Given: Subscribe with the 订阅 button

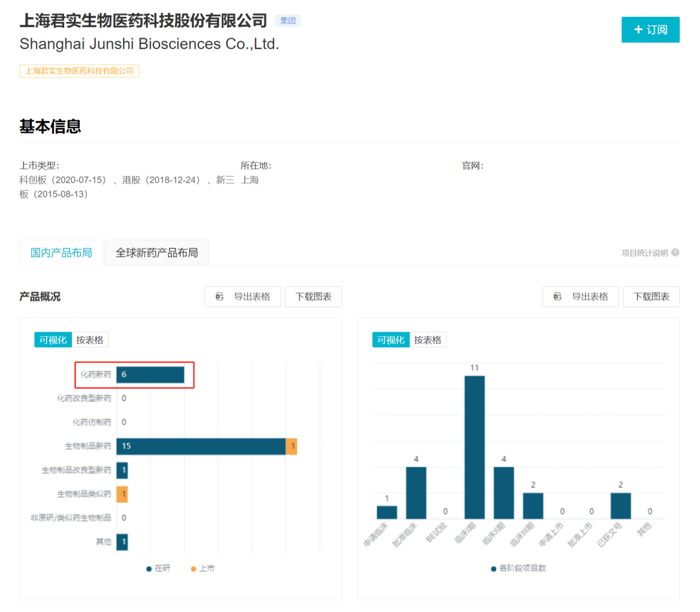Looking at the screenshot, I should 650,30.
